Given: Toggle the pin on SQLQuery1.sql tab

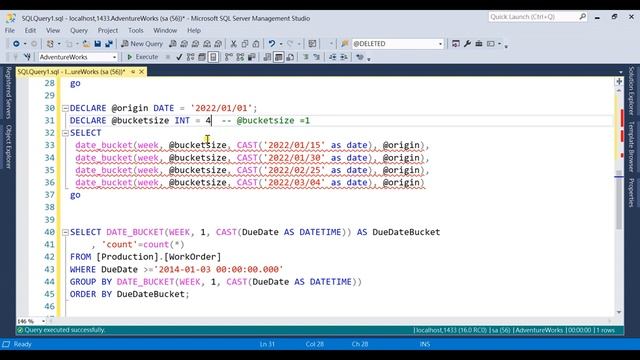Looking at the screenshot, I should [x=133, y=72].
